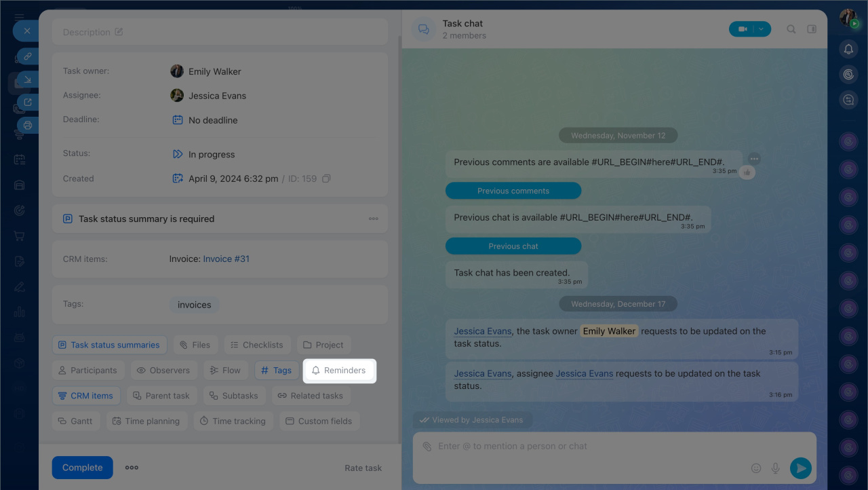
Task: Click the video call camera icon
Action: click(743, 29)
